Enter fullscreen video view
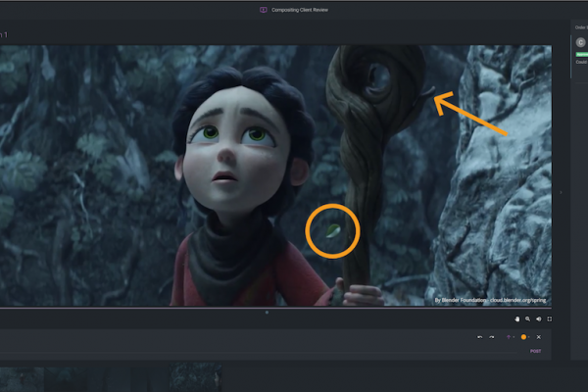 [x=550, y=318]
